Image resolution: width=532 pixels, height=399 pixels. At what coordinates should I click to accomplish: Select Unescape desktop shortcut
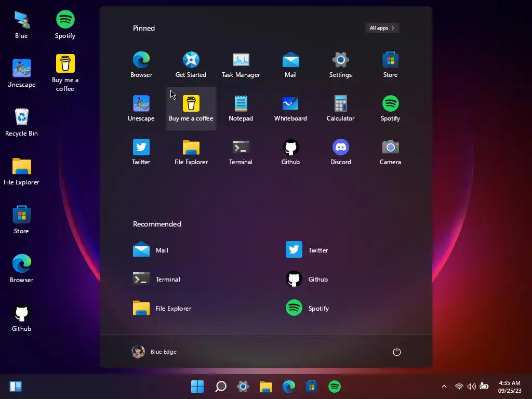[x=21, y=73]
